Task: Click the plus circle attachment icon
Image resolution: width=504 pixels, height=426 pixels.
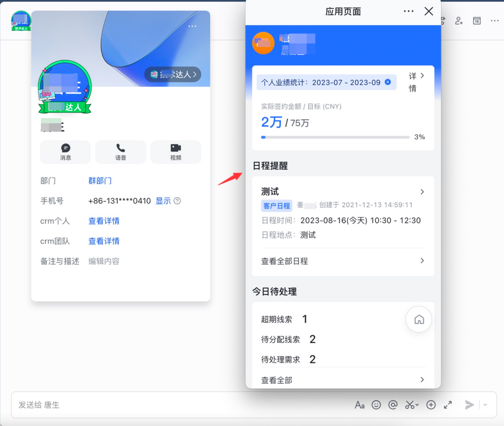Action: [431, 405]
